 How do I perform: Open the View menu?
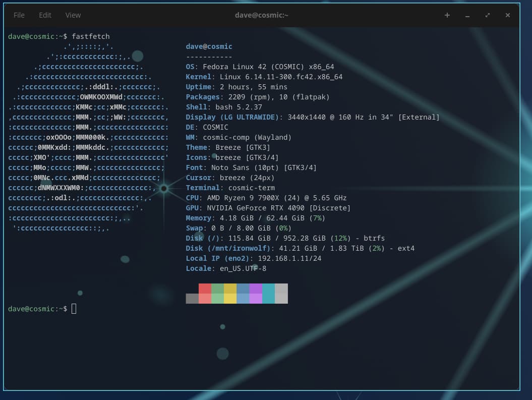[73, 15]
